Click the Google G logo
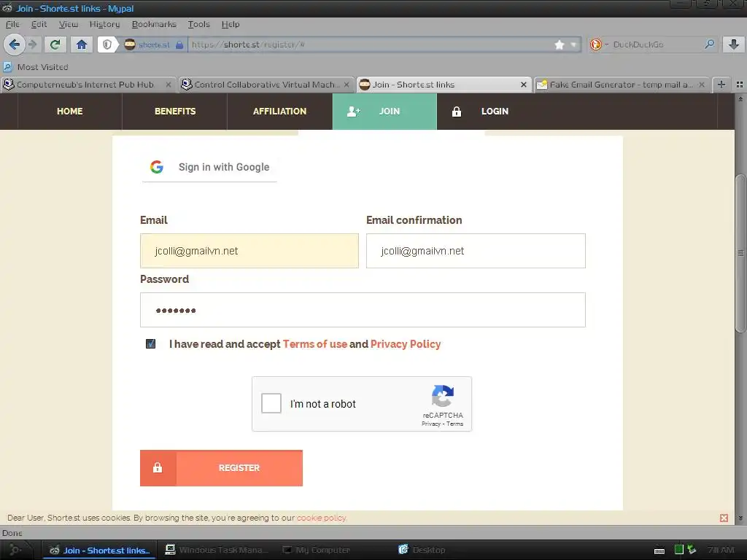 click(x=157, y=167)
